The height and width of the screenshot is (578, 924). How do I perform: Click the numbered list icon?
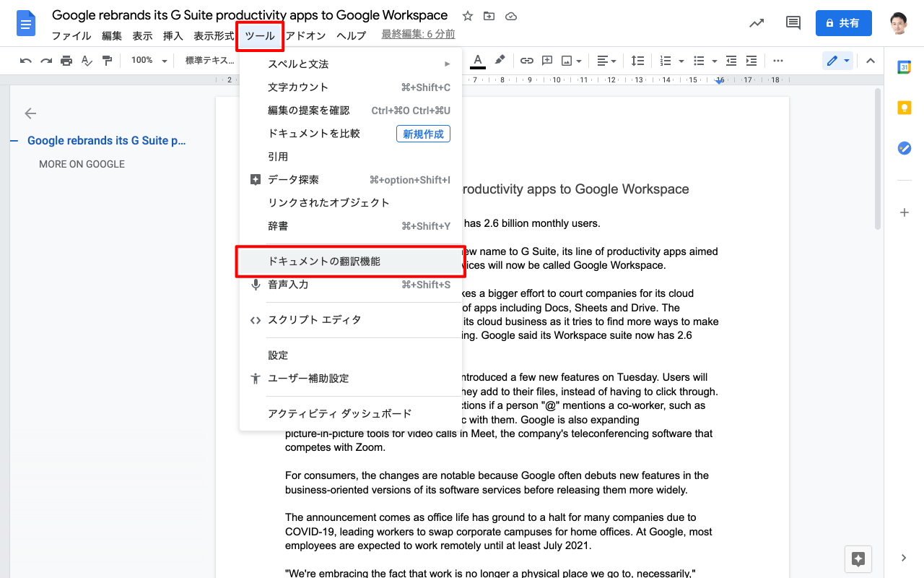pos(666,61)
